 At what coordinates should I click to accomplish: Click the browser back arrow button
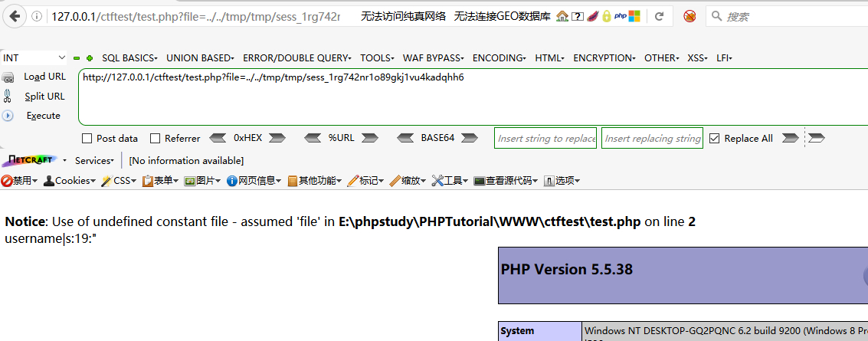(15, 16)
